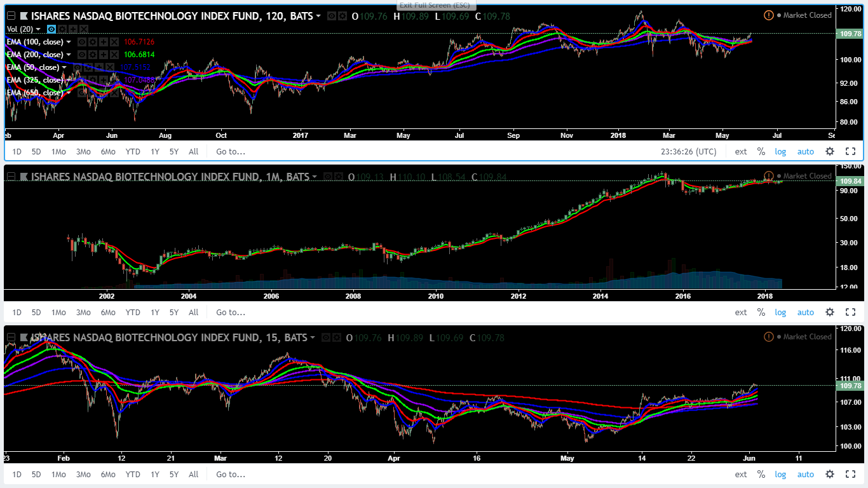Image resolution: width=868 pixels, height=488 pixels.
Task: Select the 3Mo range on the 120 chart
Action: [x=83, y=152]
